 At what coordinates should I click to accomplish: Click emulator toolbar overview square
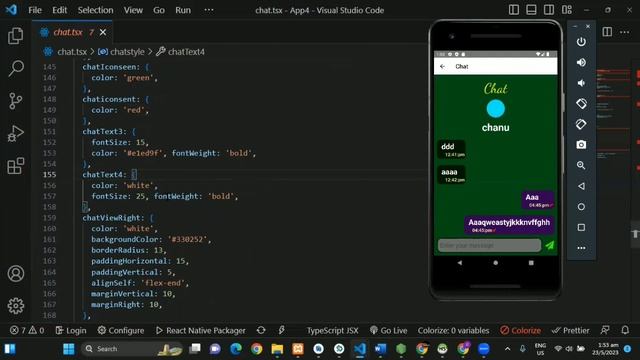581,227
